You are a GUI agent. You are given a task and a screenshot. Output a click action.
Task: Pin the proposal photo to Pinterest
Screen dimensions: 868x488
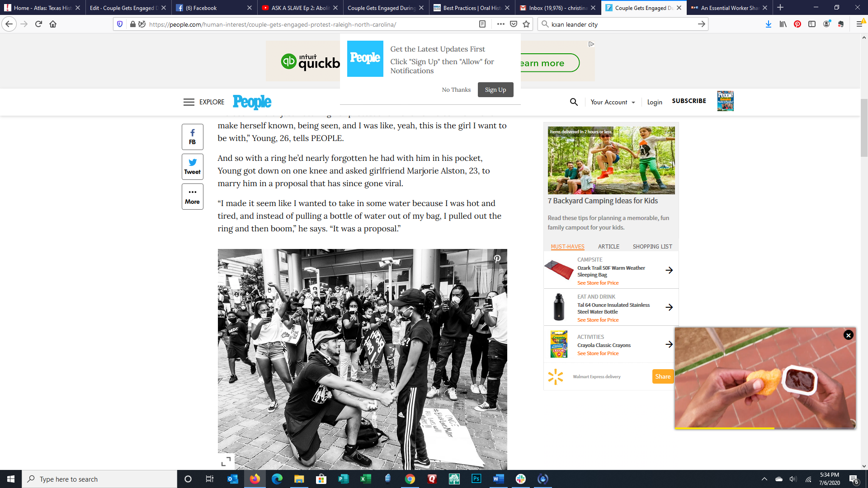point(497,258)
